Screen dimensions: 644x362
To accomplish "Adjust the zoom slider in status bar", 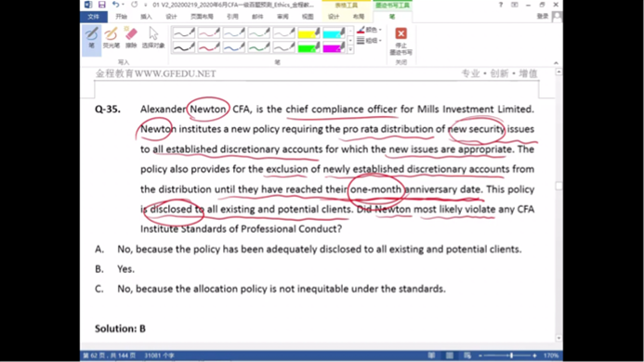I will click(511, 356).
